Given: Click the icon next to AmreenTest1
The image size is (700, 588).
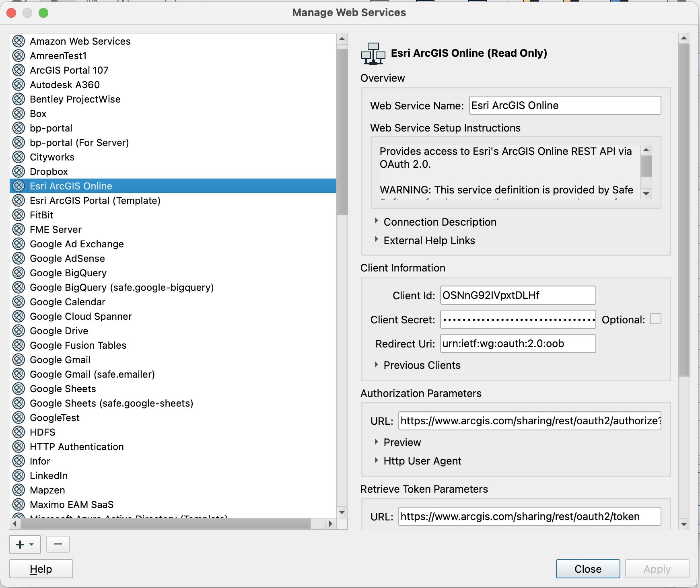Looking at the screenshot, I should click(19, 56).
